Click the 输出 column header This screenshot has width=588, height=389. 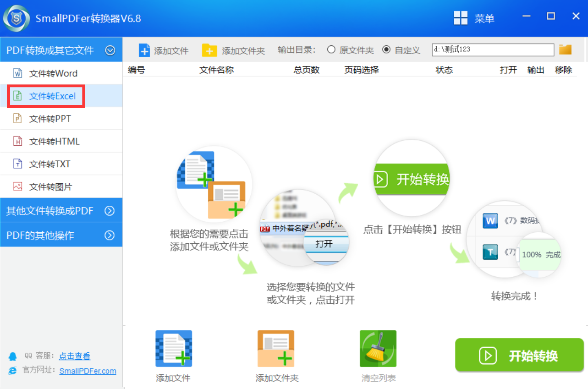click(536, 70)
